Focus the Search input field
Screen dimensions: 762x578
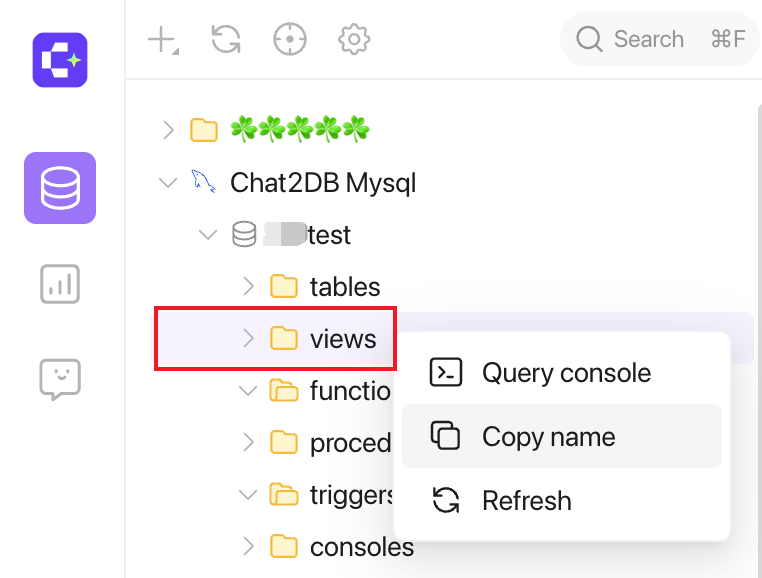point(659,39)
